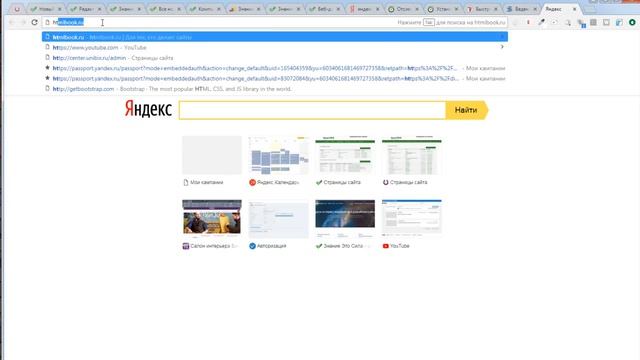The width and height of the screenshot is (640, 360).
Task: Close the Быстр tab
Action: pos(496,9)
